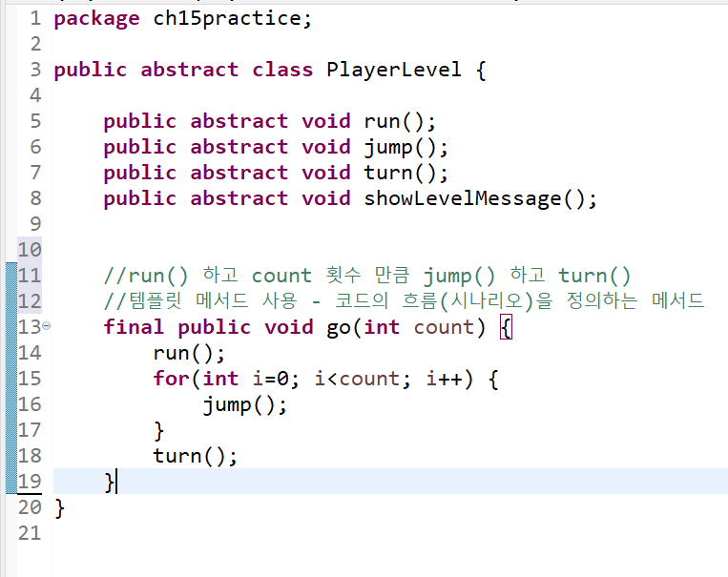728x577 pixels.
Task: Click line number 21 in the gutter
Action: 30,533
